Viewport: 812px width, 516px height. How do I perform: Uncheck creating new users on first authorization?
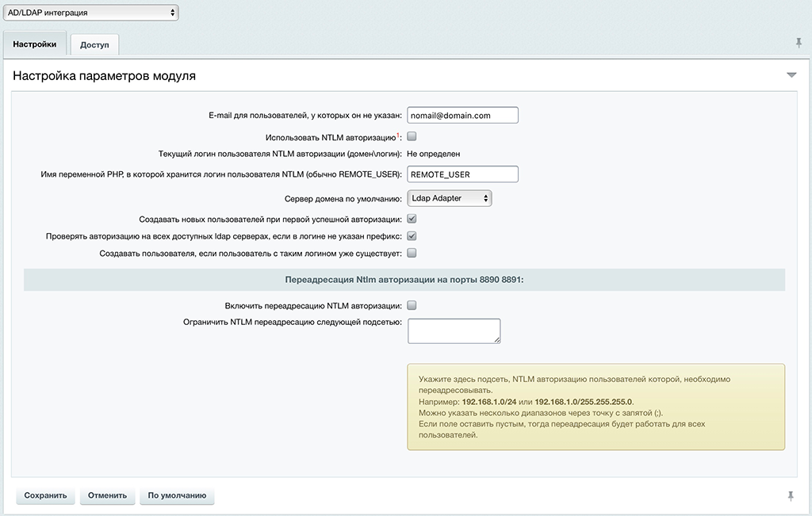412,218
